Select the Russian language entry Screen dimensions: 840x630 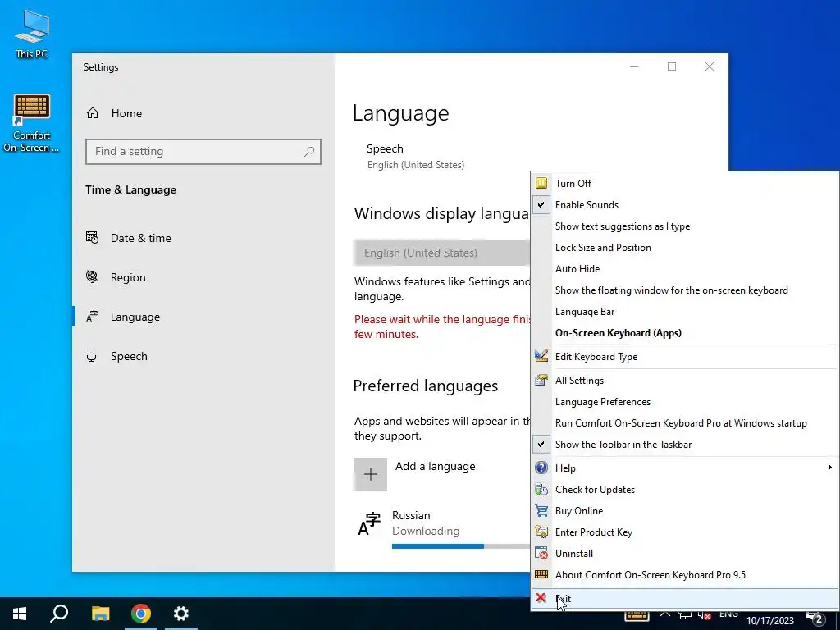point(442,531)
